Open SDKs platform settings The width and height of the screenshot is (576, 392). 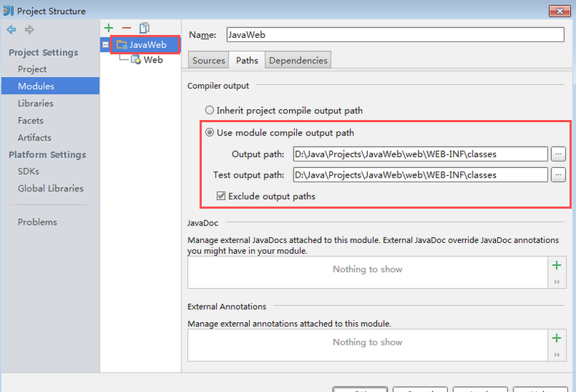pos(28,172)
